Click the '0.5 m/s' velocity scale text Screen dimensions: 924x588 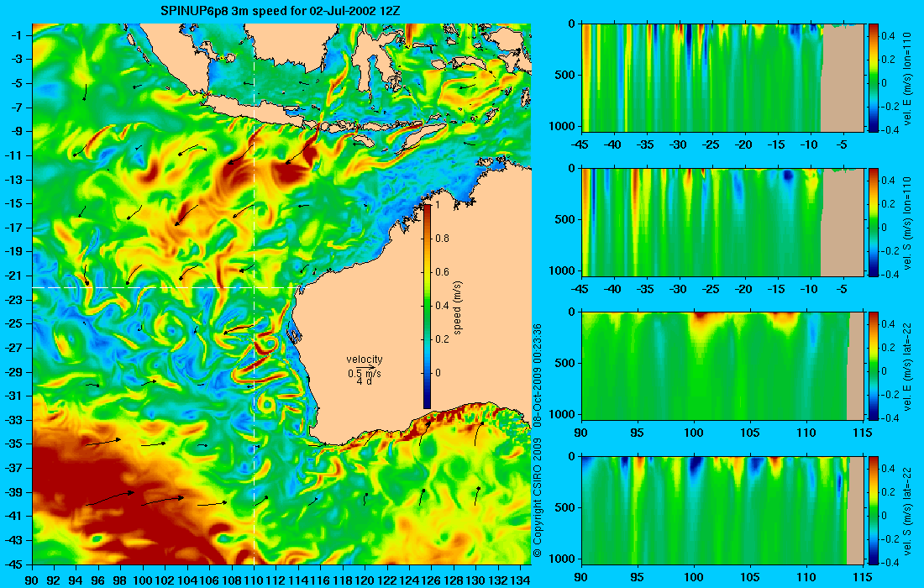point(365,373)
